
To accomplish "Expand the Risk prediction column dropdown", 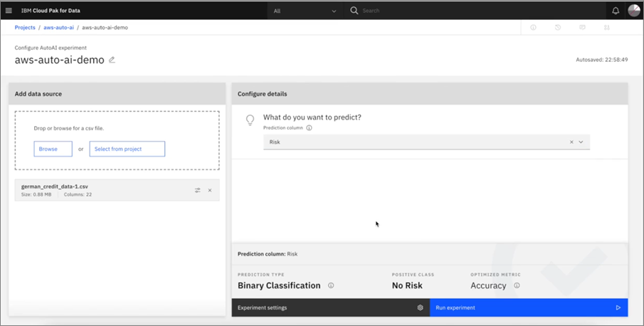I will pos(581,142).
